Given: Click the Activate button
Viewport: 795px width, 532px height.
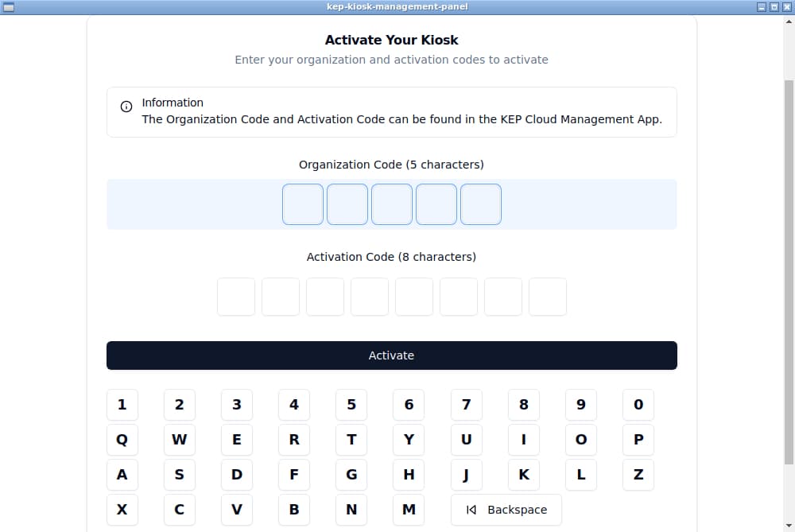Looking at the screenshot, I should click(391, 355).
